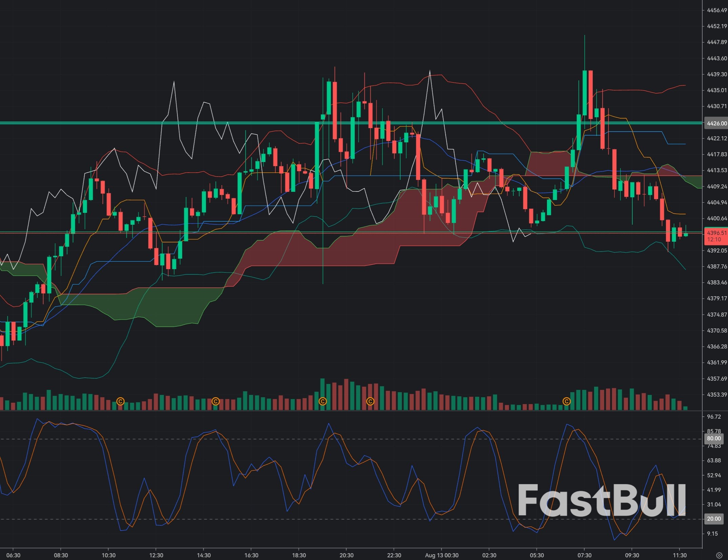Image resolution: width=728 pixels, height=560 pixels.
Task: Select the 4426.00 horizontal line price label
Action: [x=716, y=123]
